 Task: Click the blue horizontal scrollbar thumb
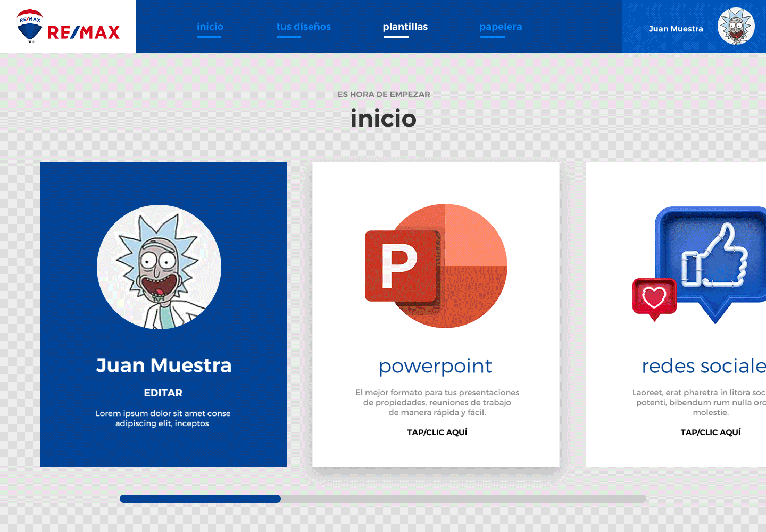coord(200,498)
